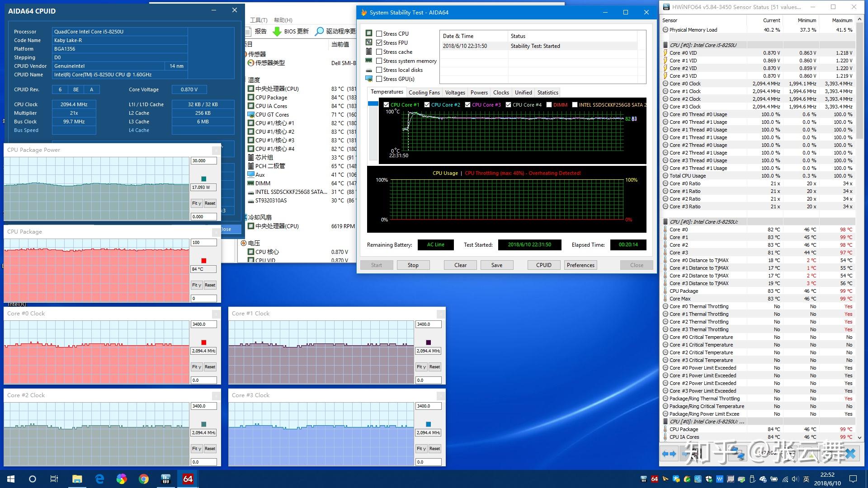This screenshot has height=488, width=868.
Task: Enable the Stress CPU checkbox
Action: (379, 34)
